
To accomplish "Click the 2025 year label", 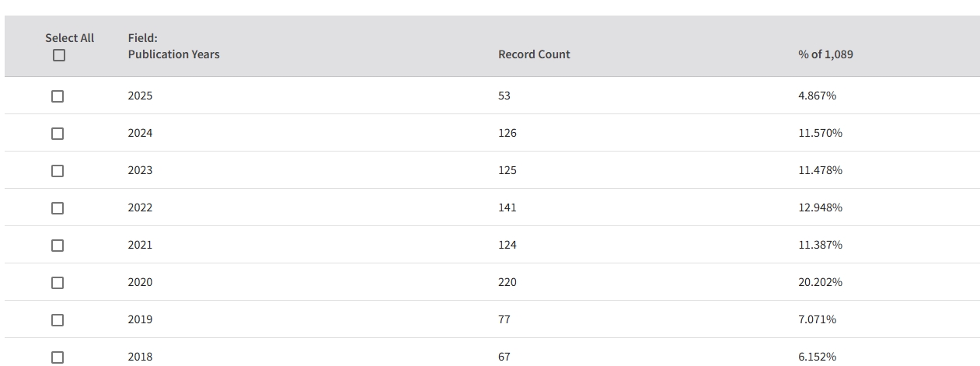I will tap(140, 96).
